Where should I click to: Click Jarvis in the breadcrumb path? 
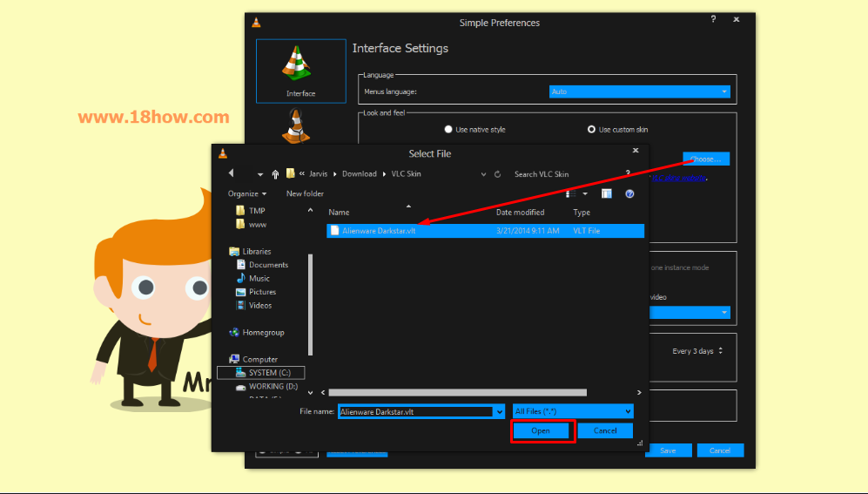click(319, 174)
